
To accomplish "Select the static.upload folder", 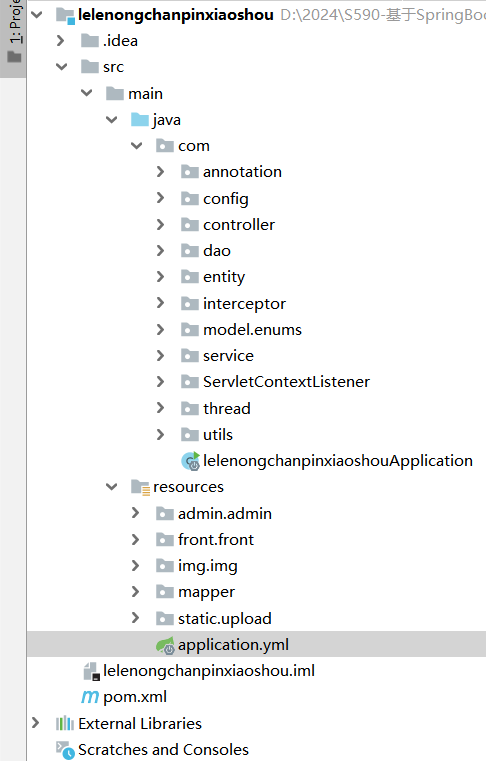I will pyautogui.click(x=225, y=619).
